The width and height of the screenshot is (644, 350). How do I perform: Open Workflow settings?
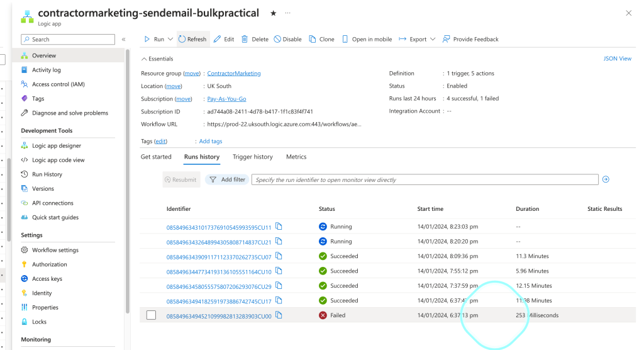[x=55, y=250]
